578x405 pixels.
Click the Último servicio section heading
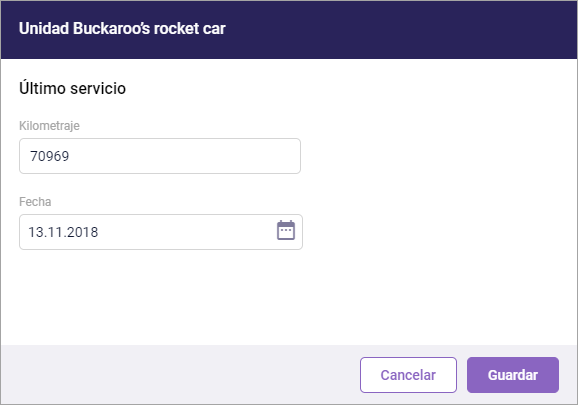[72, 88]
